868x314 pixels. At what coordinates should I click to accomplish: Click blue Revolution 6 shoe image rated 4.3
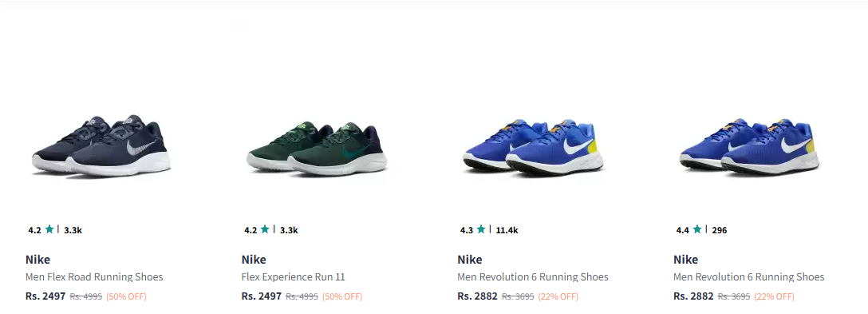[533, 148]
